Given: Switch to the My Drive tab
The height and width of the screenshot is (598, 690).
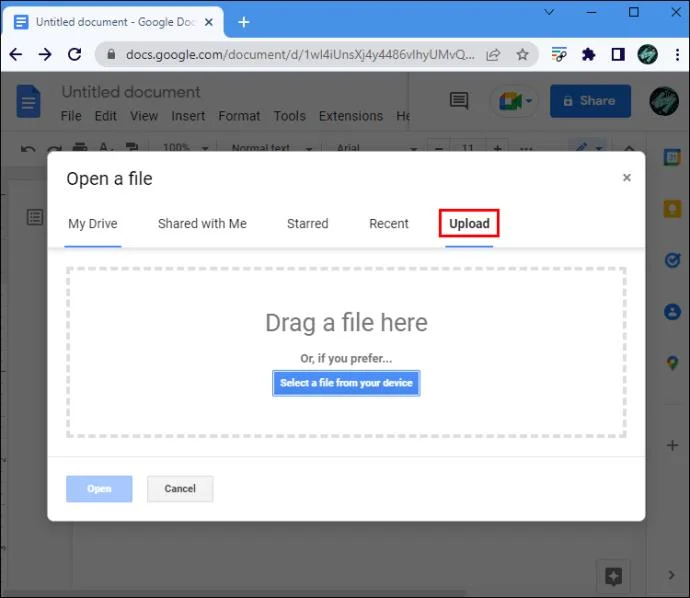Looking at the screenshot, I should [x=93, y=224].
